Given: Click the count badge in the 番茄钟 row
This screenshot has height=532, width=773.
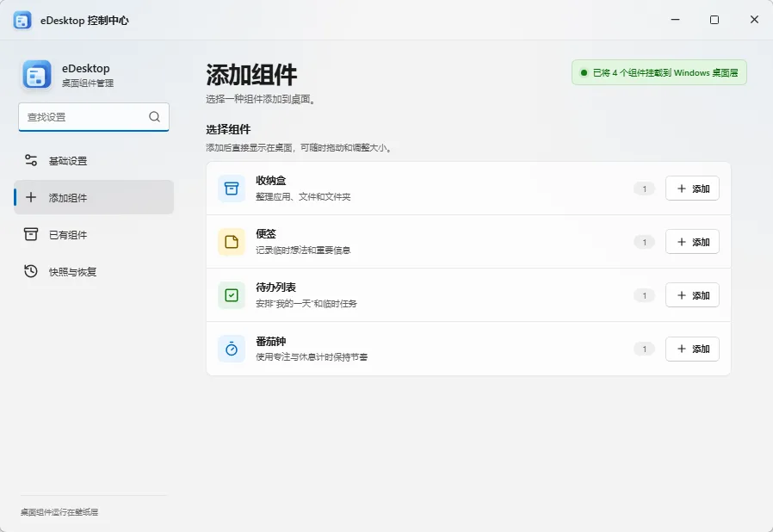Looking at the screenshot, I should [644, 350].
